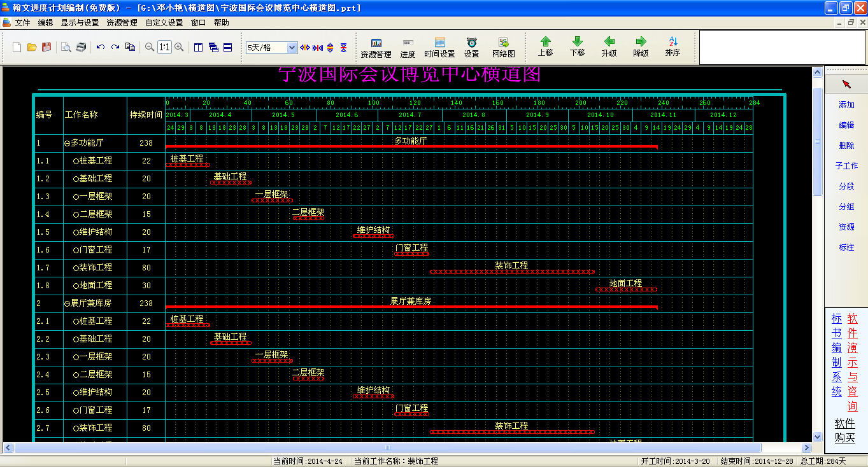Open the 窗口 menu
The height and width of the screenshot is (467, 868).
point(199,22)
